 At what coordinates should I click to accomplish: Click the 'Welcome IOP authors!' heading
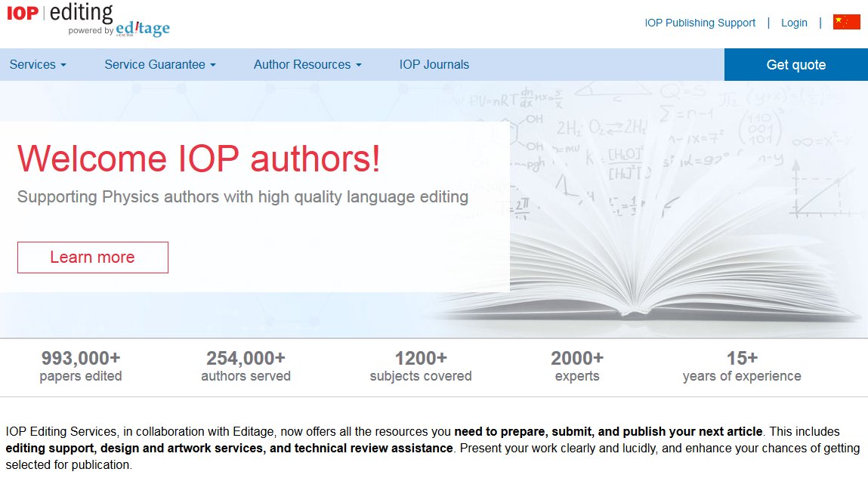pos(199,159)
